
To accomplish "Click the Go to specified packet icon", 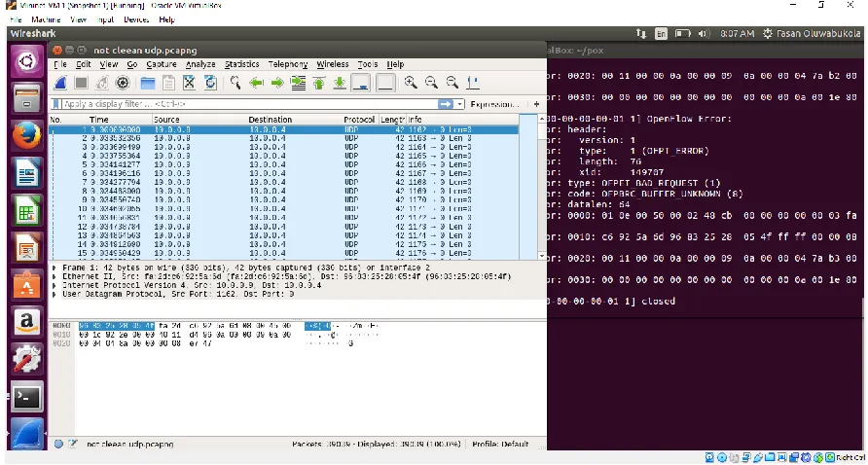I will pyautogui.click(x=299, y=83).
